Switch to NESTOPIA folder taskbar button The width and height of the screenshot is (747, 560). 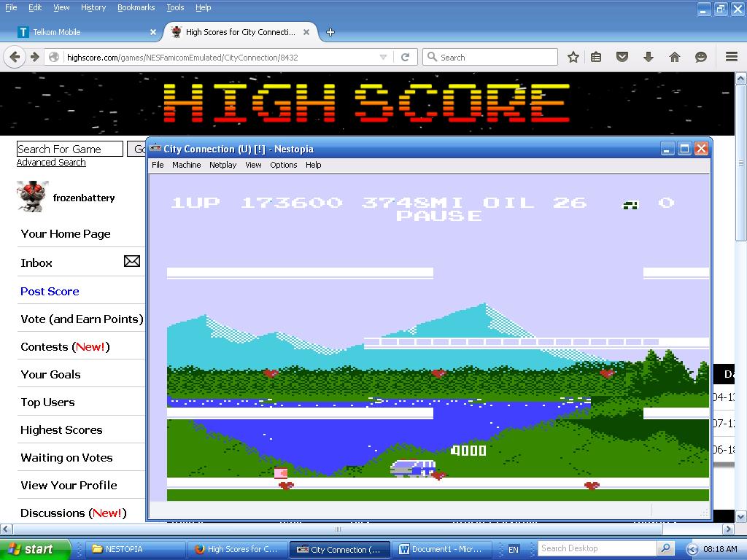[x=135, y=549]
